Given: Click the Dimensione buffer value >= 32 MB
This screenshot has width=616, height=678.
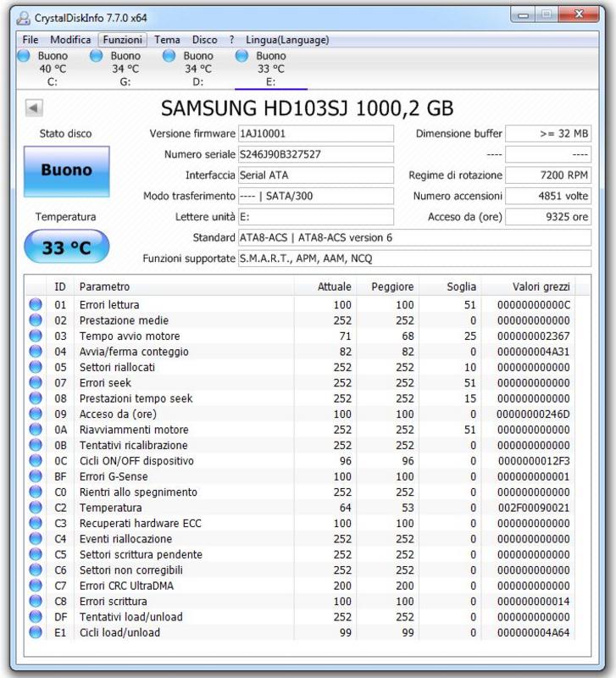Looking at the screenshot, I should [x=548, y=134].
